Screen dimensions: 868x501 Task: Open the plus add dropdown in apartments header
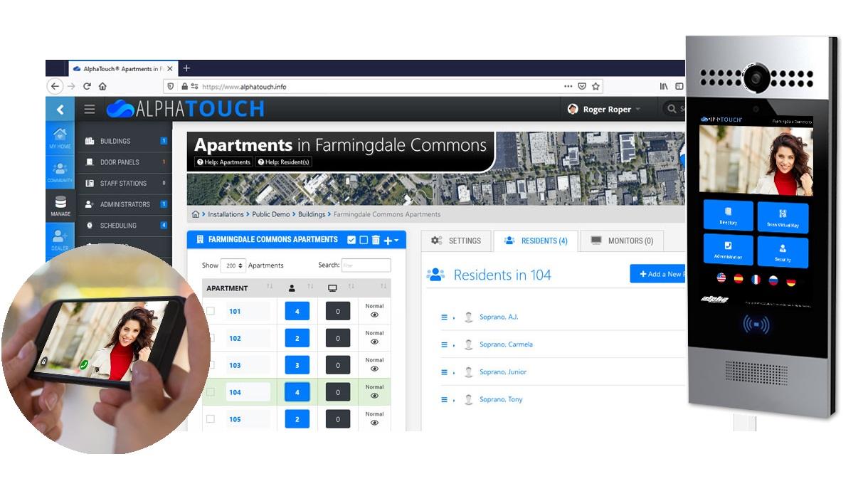391,240
